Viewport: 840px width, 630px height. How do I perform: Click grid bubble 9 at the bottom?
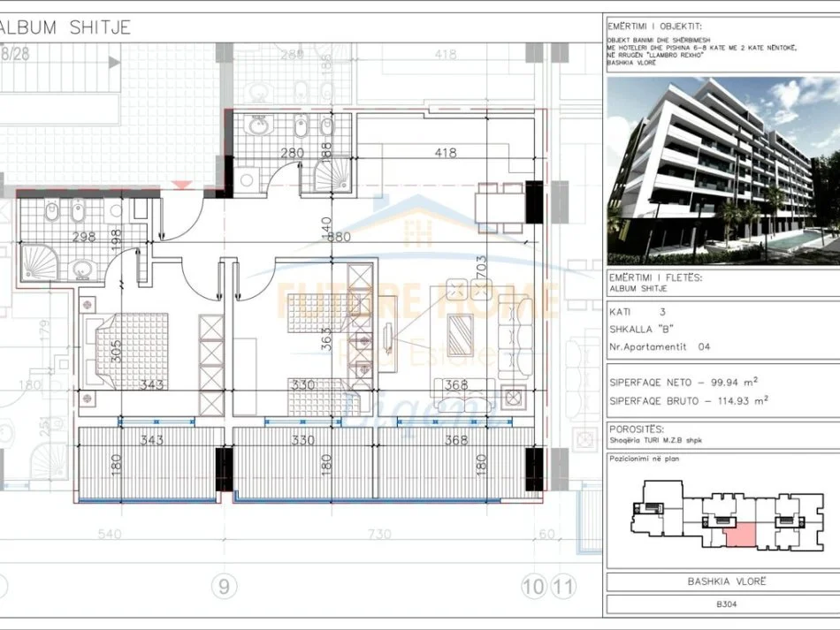224,585
